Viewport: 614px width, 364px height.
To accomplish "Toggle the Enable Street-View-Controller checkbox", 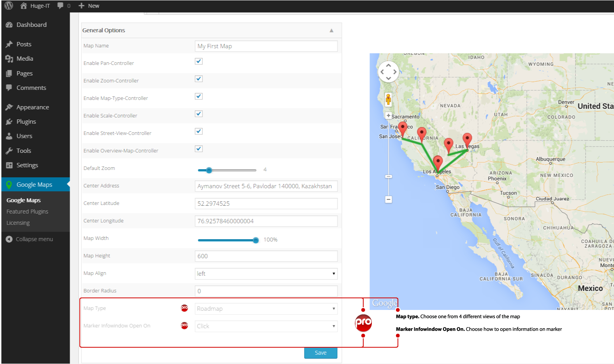I will 199,131.
